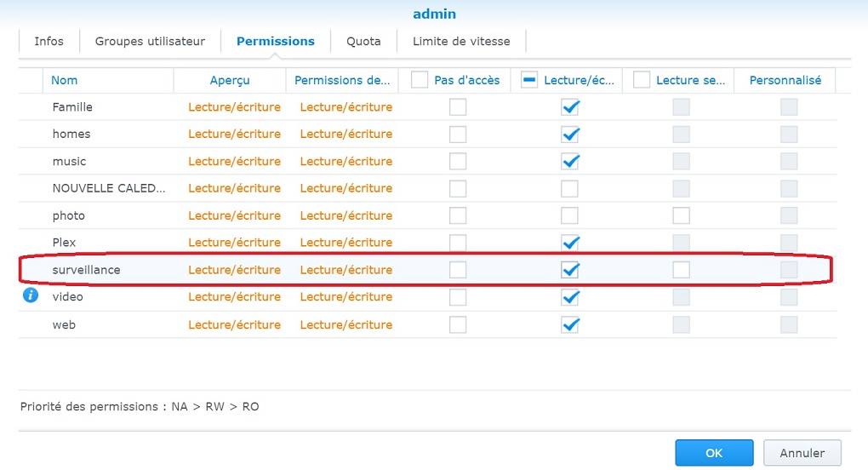This screenshot has width=868, height=470.
Task: Deny access to the web folder
Action: pos(458,324)
